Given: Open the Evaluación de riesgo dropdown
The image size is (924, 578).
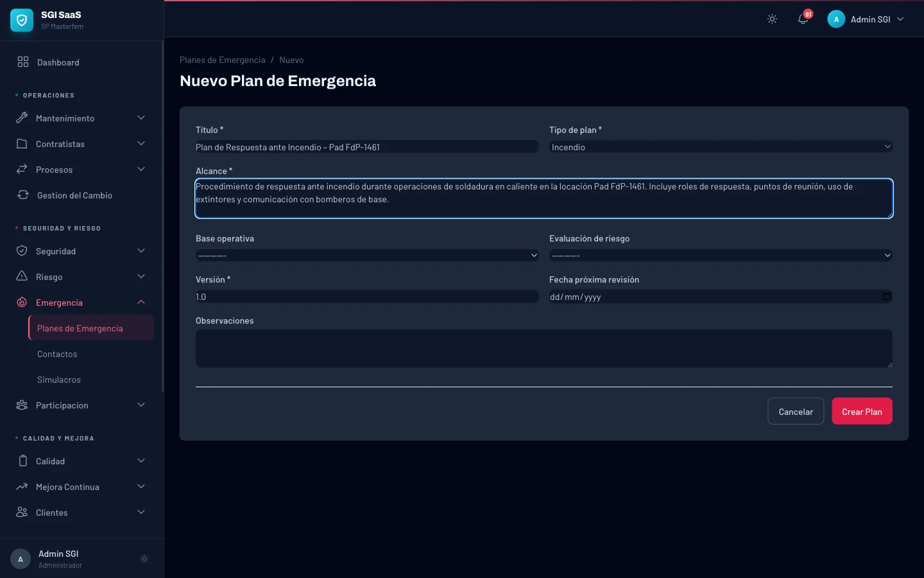Looking at the screenshot, I should pos(720,256).
